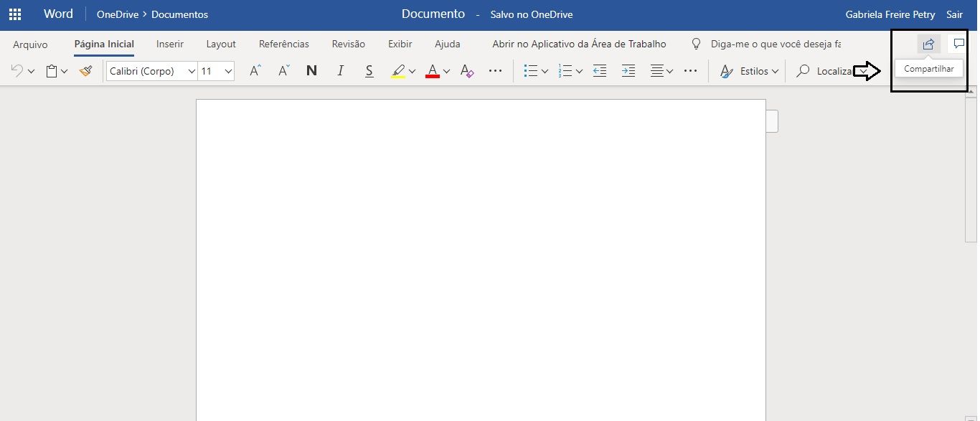The image size is (980, 421).
Task: Click the Gabriela Freire Petry account name
Action: [890, 14]
